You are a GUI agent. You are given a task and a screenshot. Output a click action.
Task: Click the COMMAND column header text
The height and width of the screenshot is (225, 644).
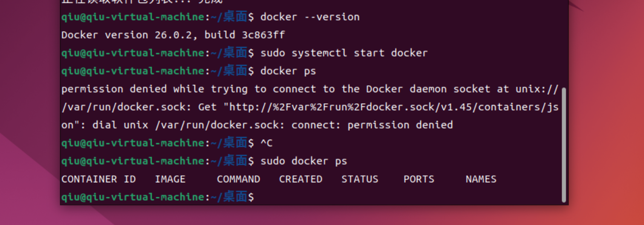click(238, 179)
